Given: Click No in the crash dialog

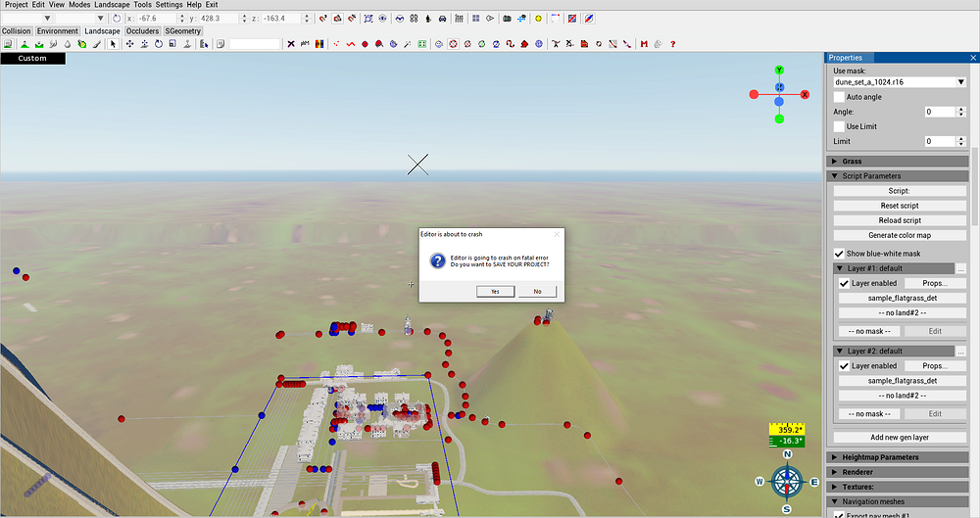Looking at the screenshot, I should [x=537, y=292].
